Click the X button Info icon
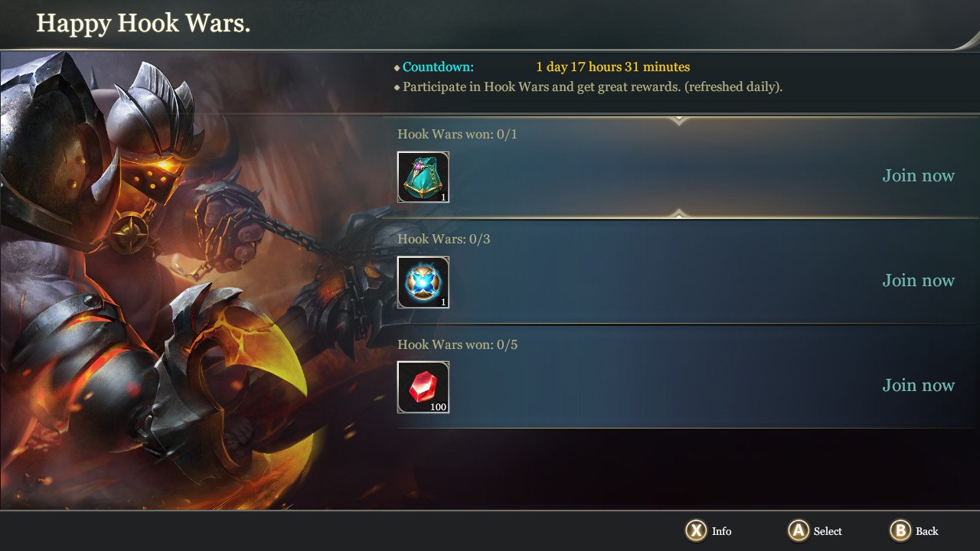 coord(695,530)
